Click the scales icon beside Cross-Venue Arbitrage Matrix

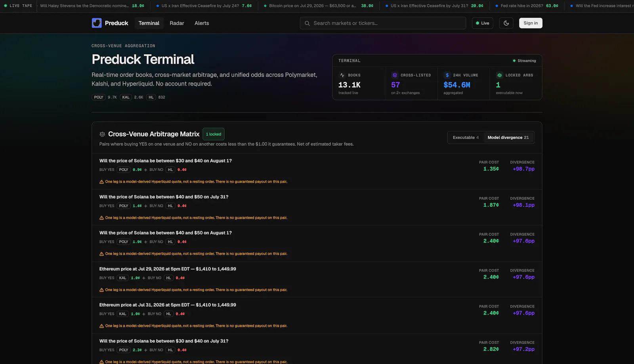coord(102,134)
